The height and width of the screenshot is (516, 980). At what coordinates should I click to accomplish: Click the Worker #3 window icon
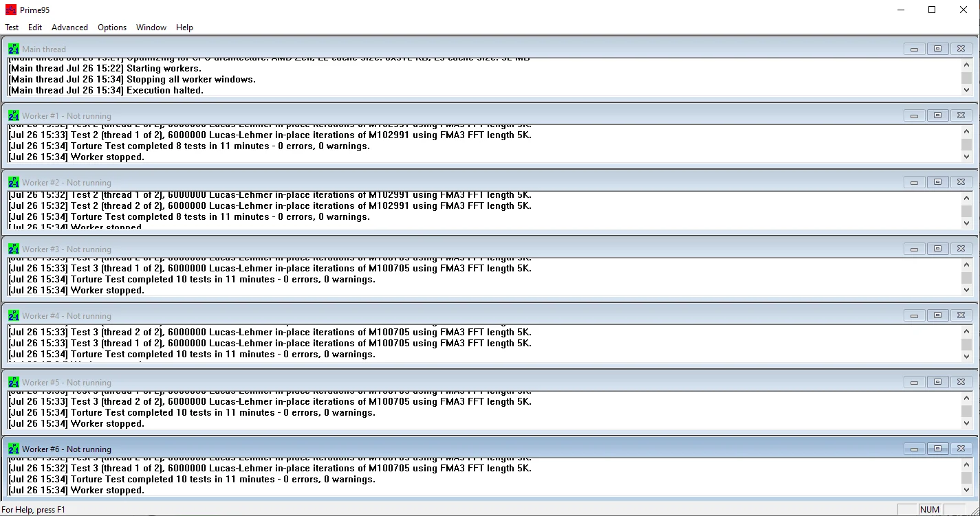[x=14, y=249]
